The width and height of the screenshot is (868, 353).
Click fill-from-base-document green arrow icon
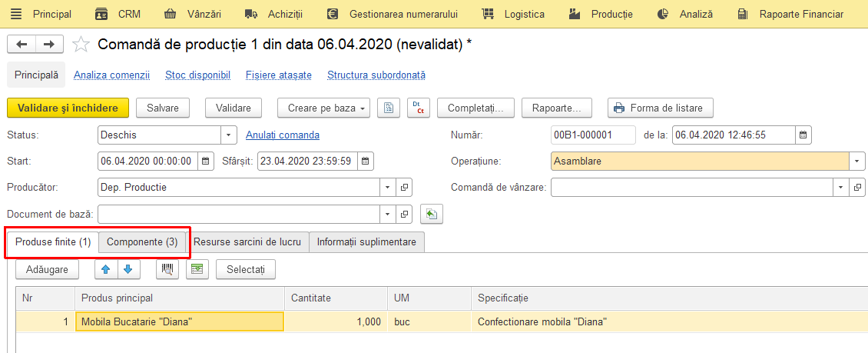pos(432,213)
